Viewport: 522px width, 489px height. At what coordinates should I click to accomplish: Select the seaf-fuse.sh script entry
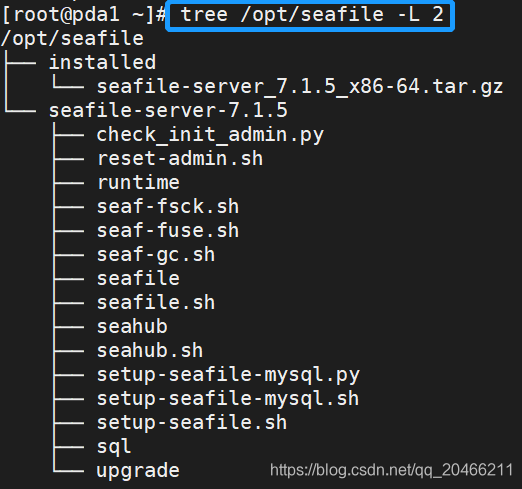tap(168, 230)
